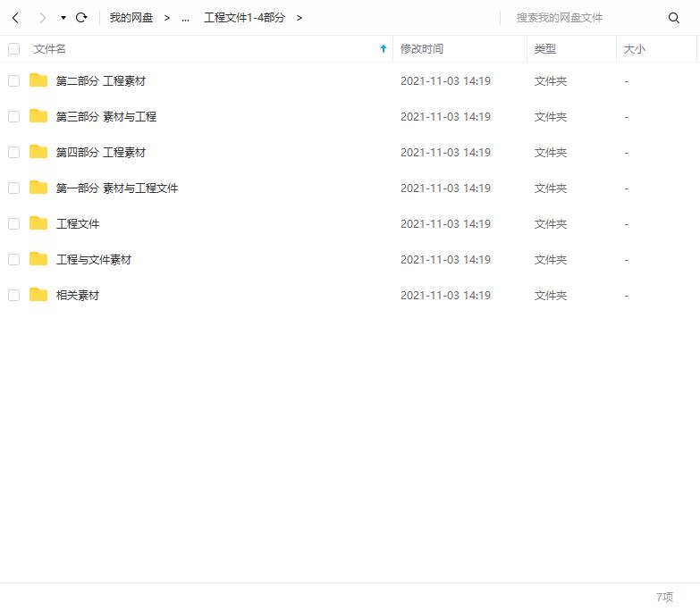Check the box for 第四部分 工程素材
700x611 pixels.
tap(13, 152)
